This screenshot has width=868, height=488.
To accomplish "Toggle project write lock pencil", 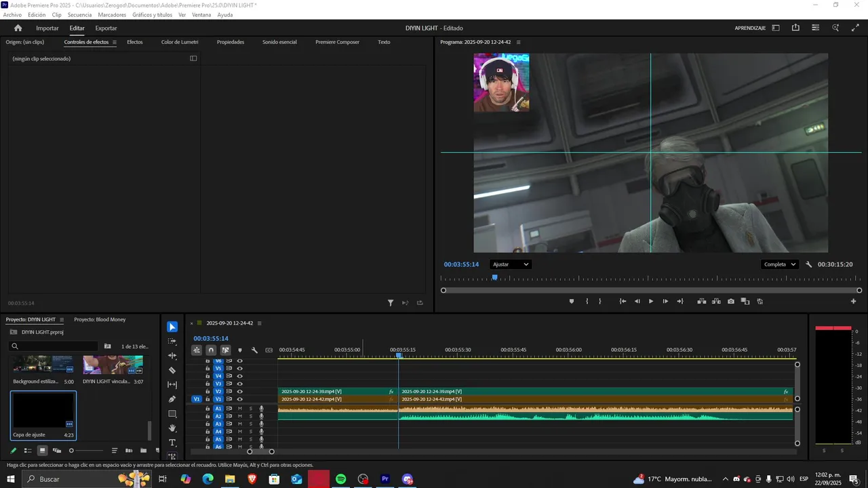I will point(13,450).
